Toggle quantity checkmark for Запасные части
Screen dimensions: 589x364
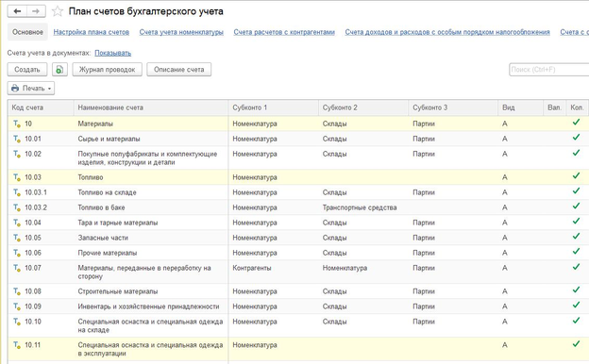click(x=576, y=237)
